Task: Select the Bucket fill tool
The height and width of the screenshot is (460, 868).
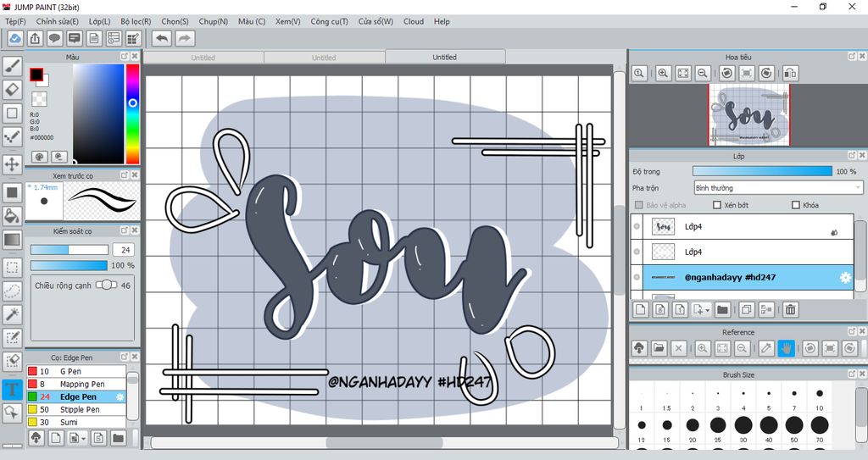Action: pos(12,216)
